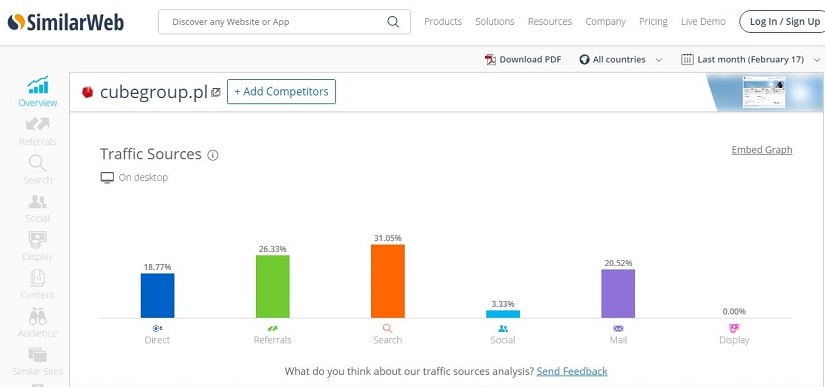The height and width of the screenshot is (387, 825).
Task: Open Search section in sidebar
Action: [x=37, y=170]
